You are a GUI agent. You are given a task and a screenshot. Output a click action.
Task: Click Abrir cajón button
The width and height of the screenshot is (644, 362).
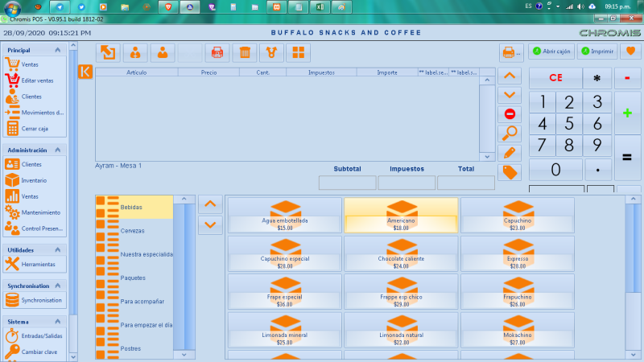click(551, 51)
